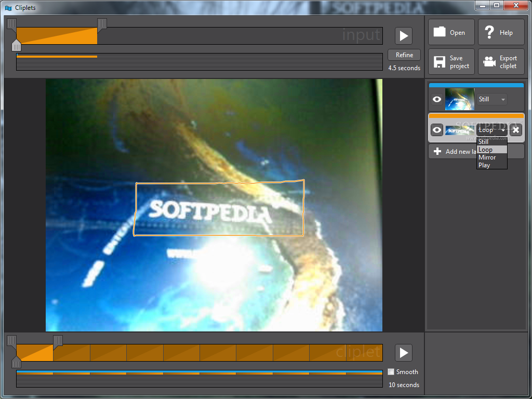Click the '4.5 seconds' duration text

[x=404, y=68]
